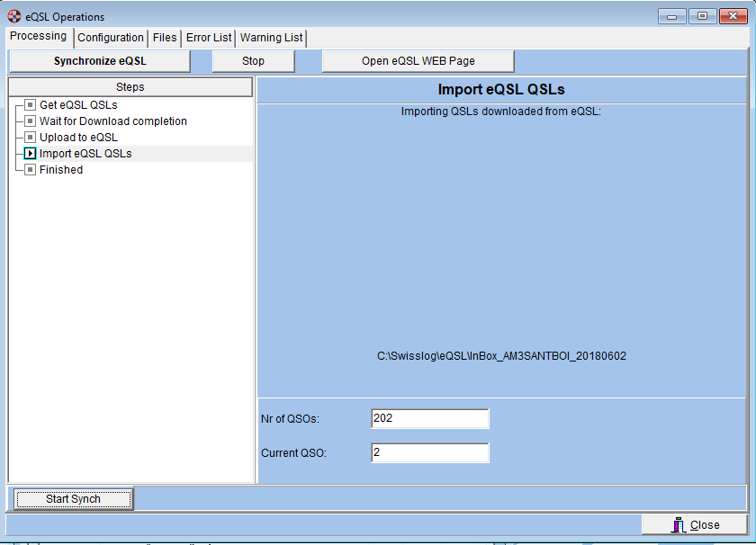Stop the running synchronization
The height and width of the screenshot is (545, 756).
[x=253, y=61]
